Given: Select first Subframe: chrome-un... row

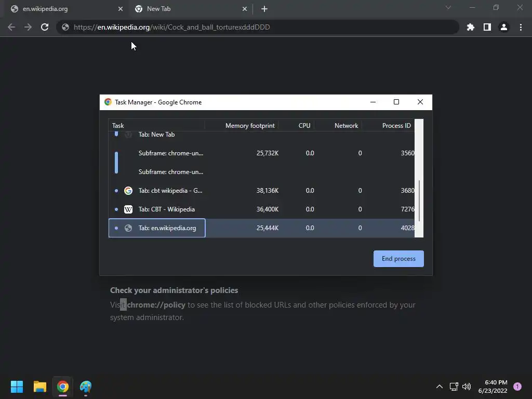Looking at the screenshot, I should [261, 153].
